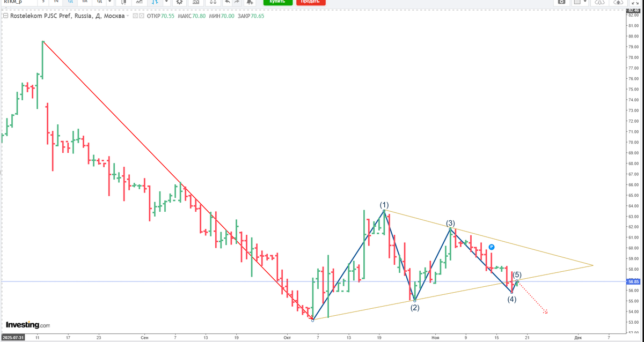Enter fullscreen mode
This screenshot has height=342, width=644.
(x=635, y=2)
